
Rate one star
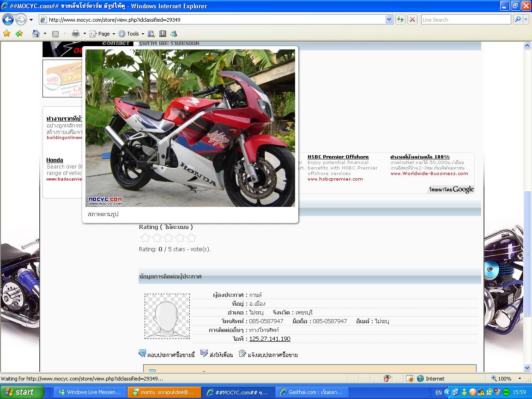click(145, 237)
